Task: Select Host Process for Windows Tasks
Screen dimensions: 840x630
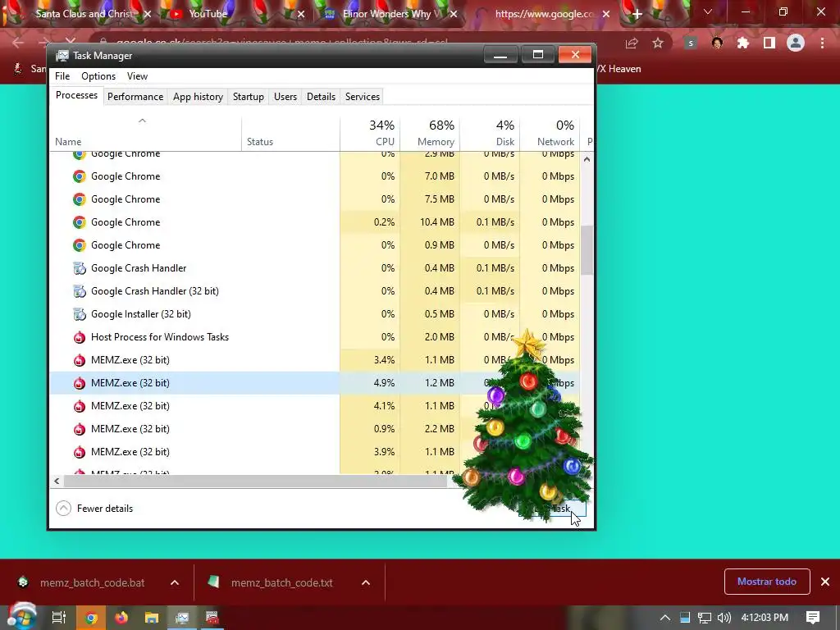Action: click(x=315, y=337)
